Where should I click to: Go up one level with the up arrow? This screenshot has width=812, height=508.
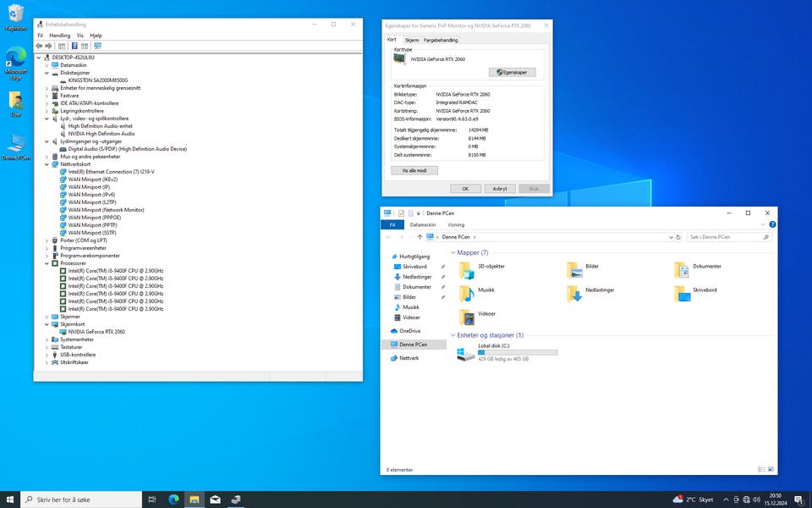(420, 237)
